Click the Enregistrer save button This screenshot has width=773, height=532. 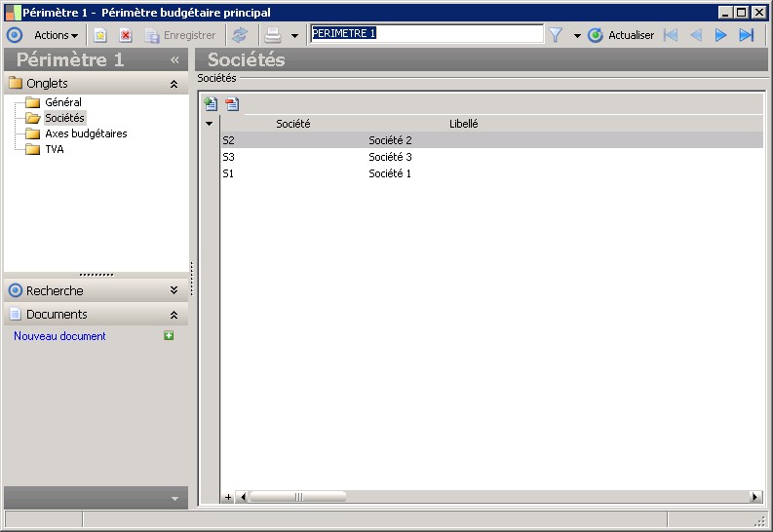point(181,35)
